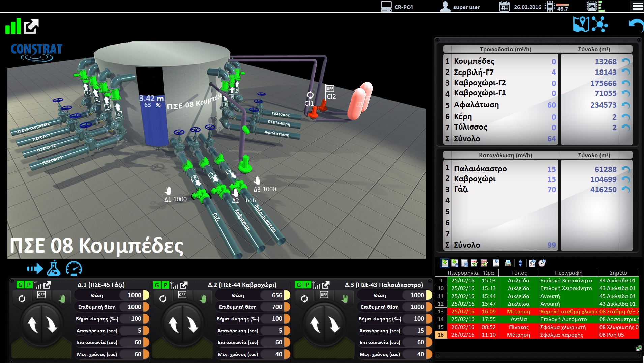
Task: Pop out the Δ.1 valve panel
Action: (x=48, y=285)
